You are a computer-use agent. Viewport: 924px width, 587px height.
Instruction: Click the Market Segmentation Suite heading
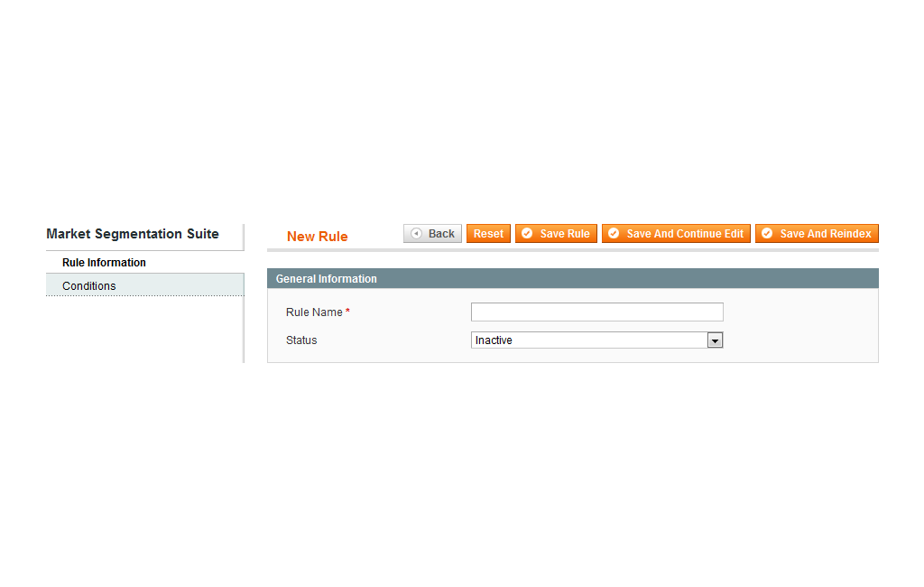[133, 234]
